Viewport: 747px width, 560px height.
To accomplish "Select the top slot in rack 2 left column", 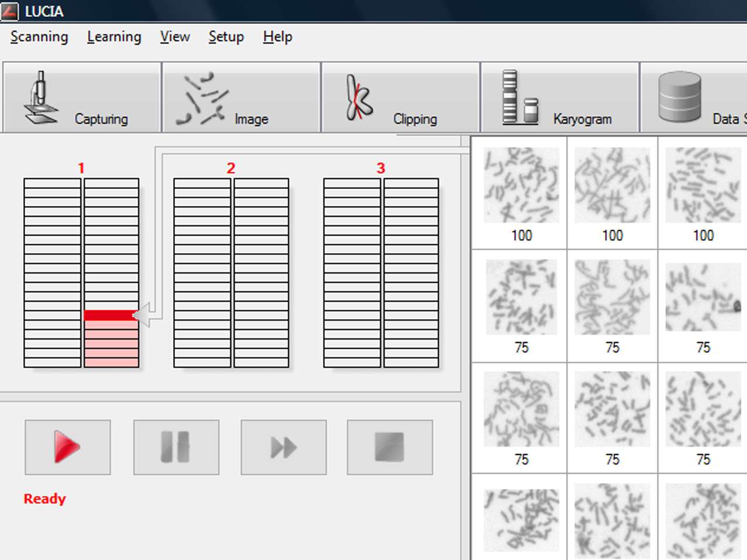I will coord(203,183).
